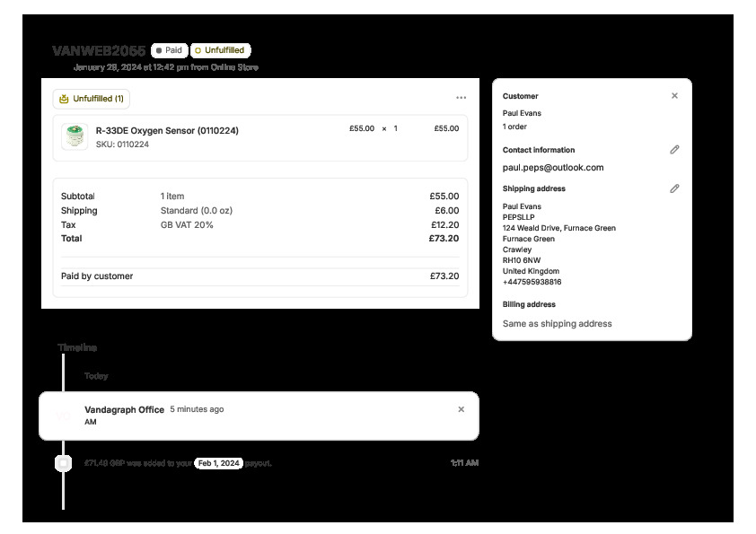
Task: Open customer Paul Evans profile
Action: point(522,113)
